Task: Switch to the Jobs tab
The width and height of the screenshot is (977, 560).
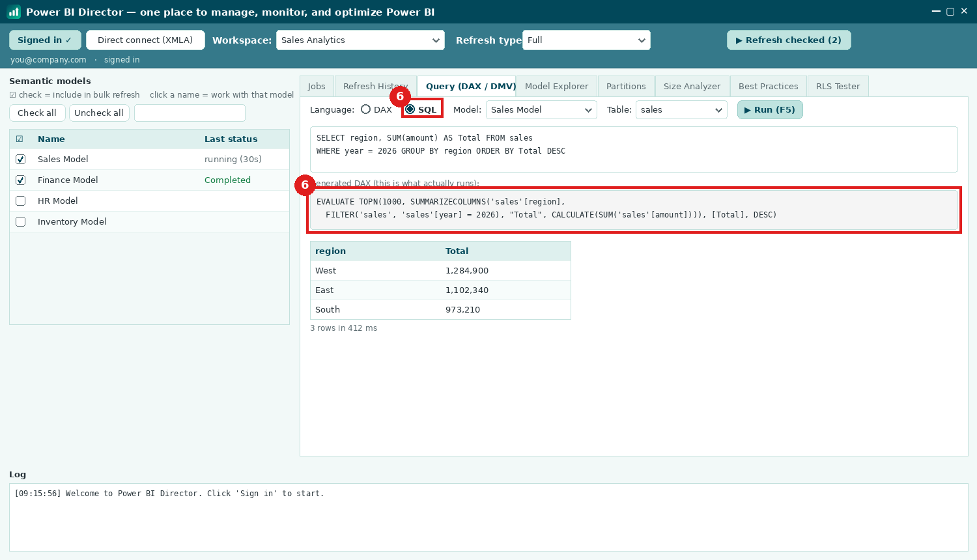Action: pyautogui.click(x=317, y=86)
